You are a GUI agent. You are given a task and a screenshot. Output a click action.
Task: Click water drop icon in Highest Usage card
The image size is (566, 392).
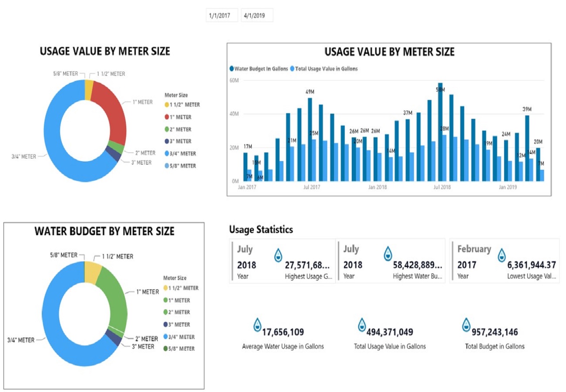(278, 256)
